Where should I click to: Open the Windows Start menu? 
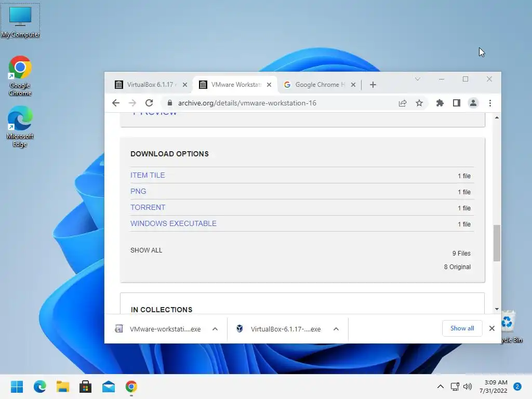pyautogui.click(x=17, y=387)
